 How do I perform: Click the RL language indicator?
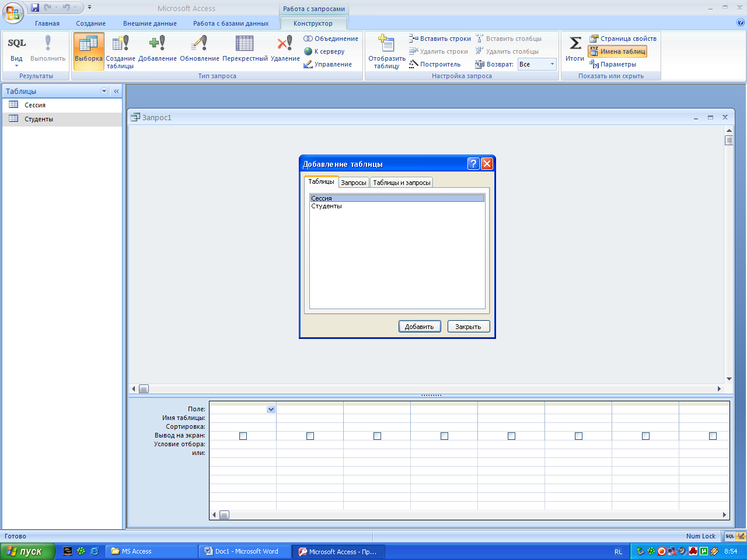pyautogui.click(x=618, y=552)
